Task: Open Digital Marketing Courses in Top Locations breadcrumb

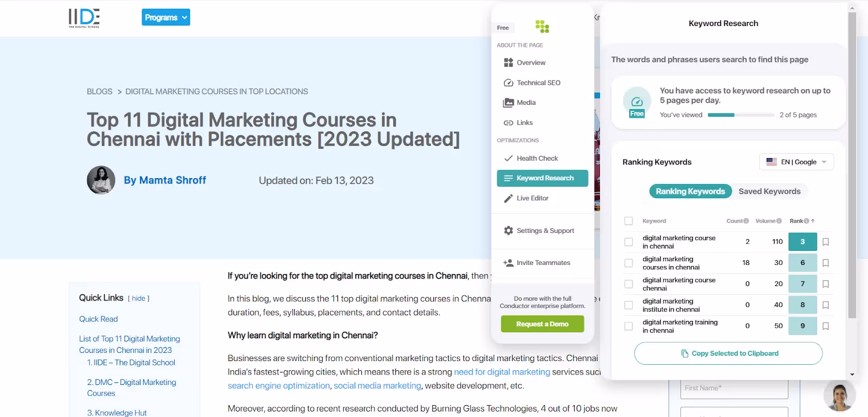Action: click(x=216, y=92)
